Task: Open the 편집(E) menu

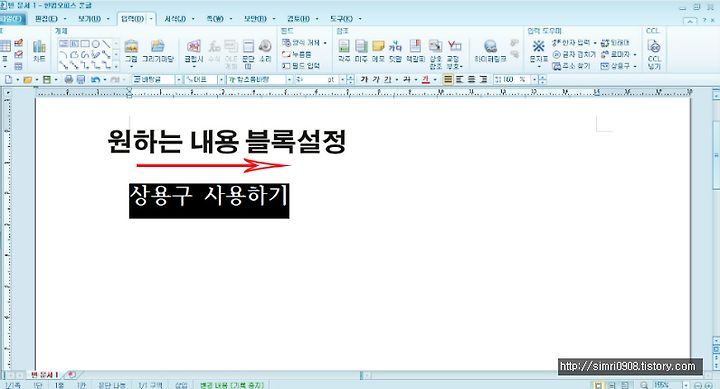Action: click(46, 19)
